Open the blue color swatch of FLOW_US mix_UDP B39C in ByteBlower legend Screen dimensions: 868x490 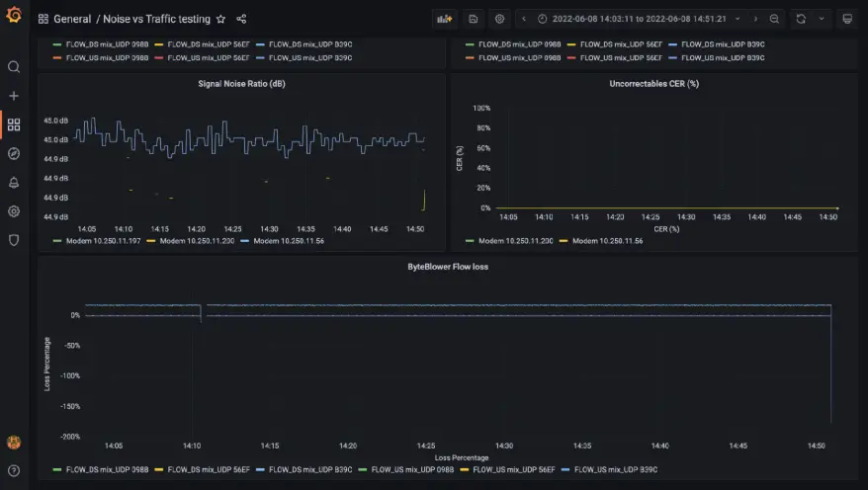[x=565, y=469]
